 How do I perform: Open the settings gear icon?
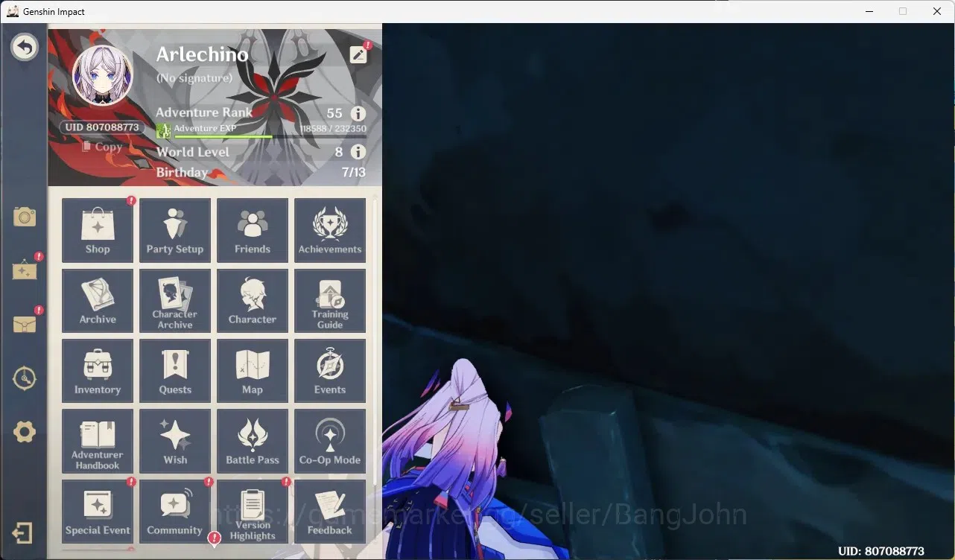tap(25, 432)
